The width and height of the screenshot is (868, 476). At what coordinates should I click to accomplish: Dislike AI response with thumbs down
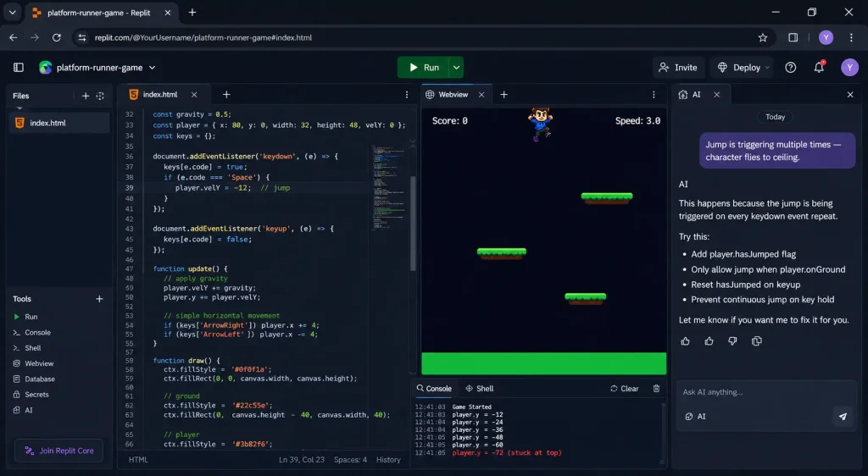point(732,341)
